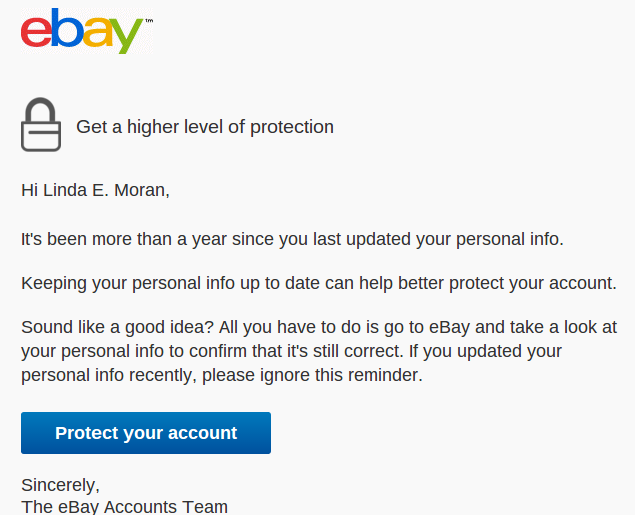Select the 'Get a higher level of protection' heading

point(205,127)
